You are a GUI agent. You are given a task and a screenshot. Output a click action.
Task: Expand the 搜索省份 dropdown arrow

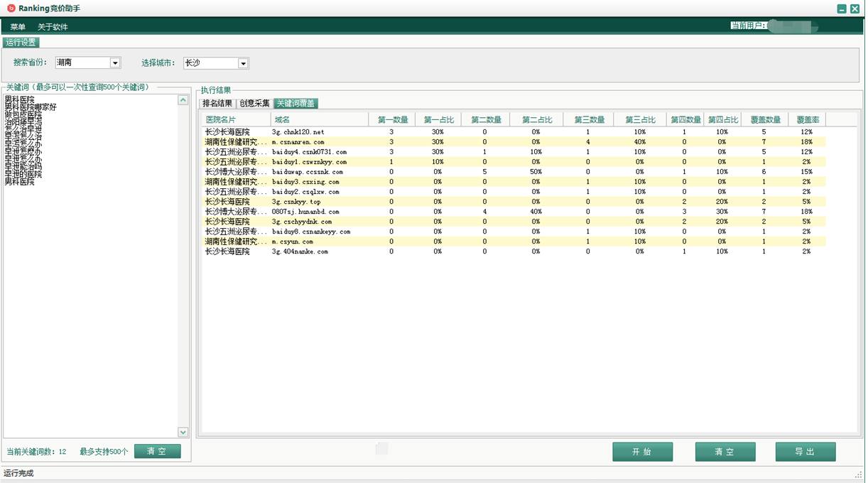tap(115, 63)
